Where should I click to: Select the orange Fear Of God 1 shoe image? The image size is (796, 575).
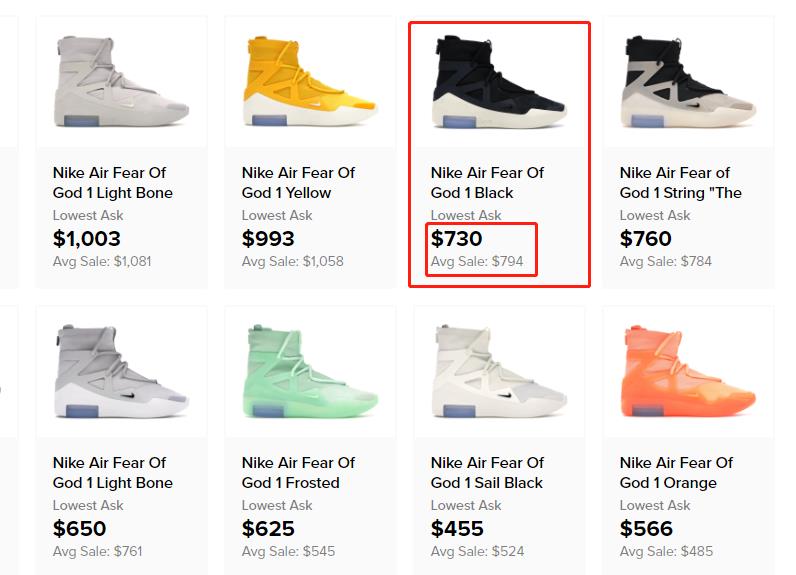[x=688, y=373]
